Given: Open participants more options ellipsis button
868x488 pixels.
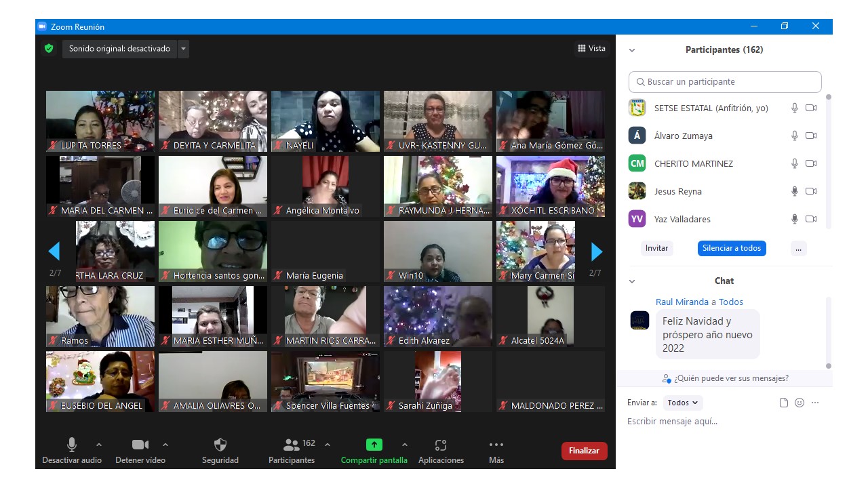Looking at the screenshot, I should click(799, 248).
